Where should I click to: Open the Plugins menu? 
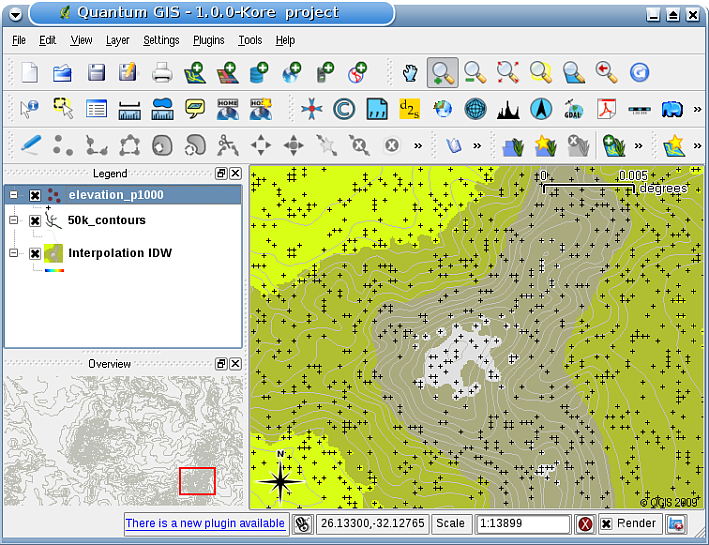[x=208, y=40]
